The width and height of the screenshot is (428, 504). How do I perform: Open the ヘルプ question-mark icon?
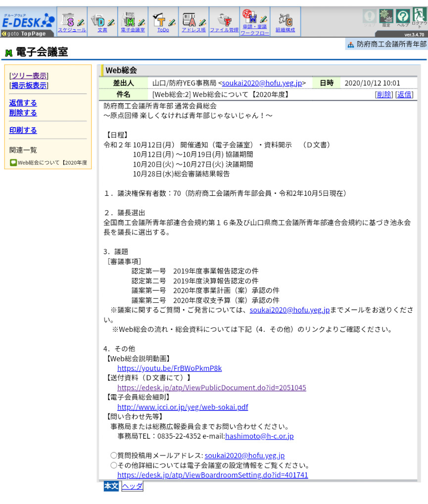click(x=403, y=16)
